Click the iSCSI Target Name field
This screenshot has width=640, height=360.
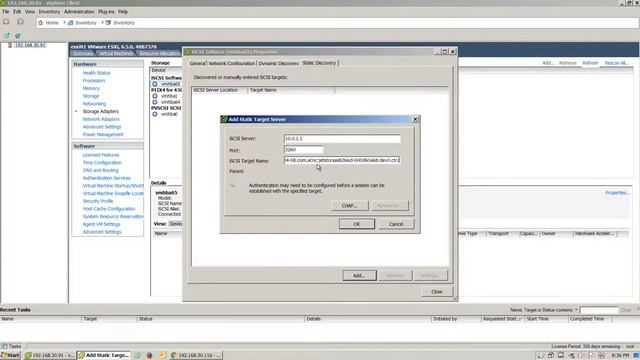coord(342,160)
